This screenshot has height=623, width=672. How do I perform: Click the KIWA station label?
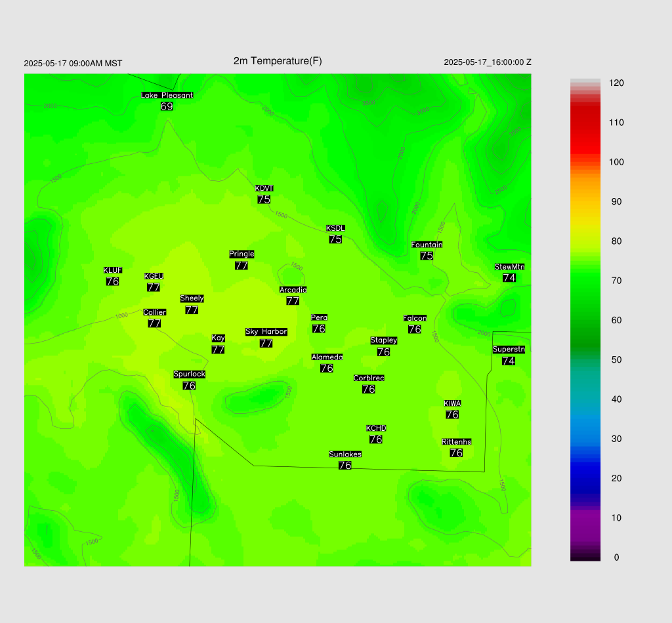(x=453, y=403)
